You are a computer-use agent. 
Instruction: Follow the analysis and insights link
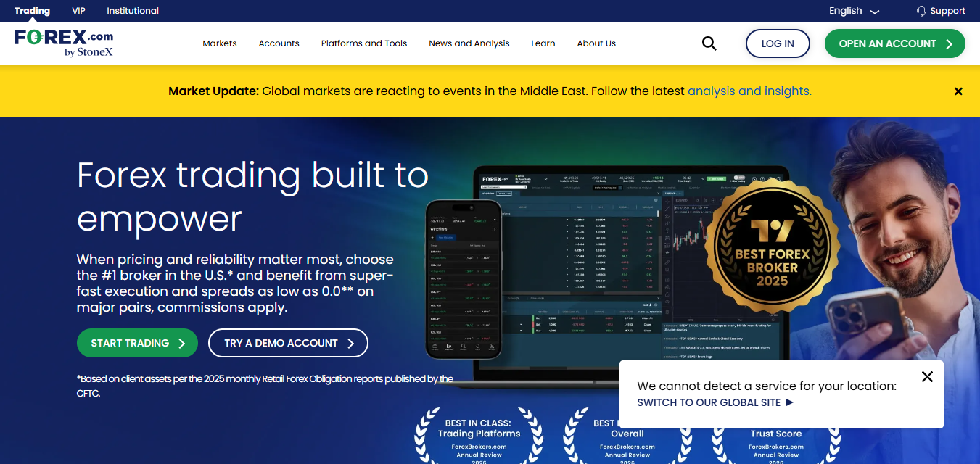point(749,91)
